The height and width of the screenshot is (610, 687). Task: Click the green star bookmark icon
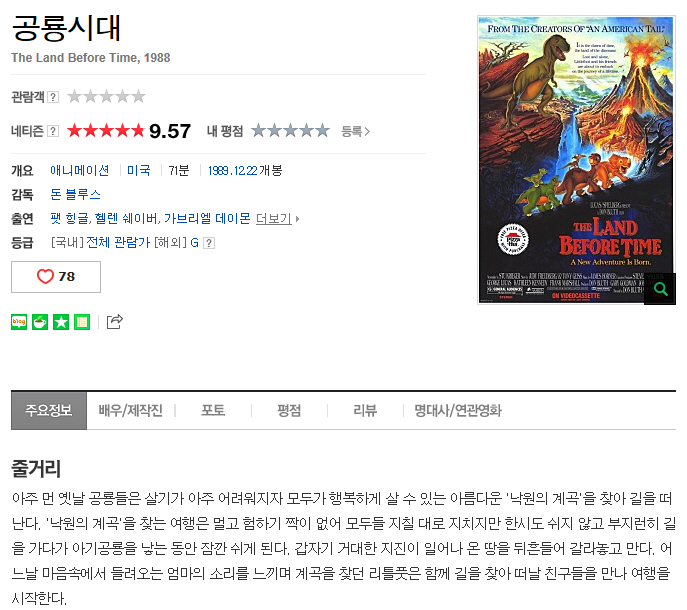pyautogui.click(x=61, y=322)
